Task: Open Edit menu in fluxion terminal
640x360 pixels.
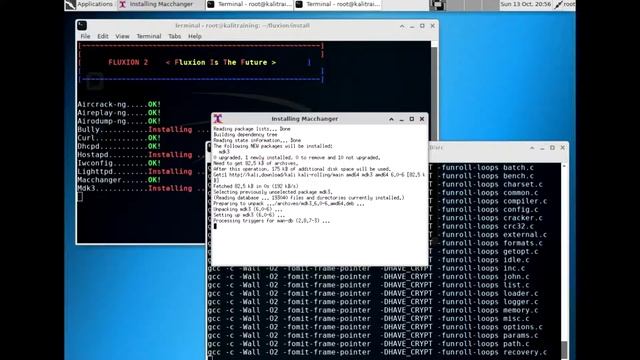Action: (x=103, y=36)
